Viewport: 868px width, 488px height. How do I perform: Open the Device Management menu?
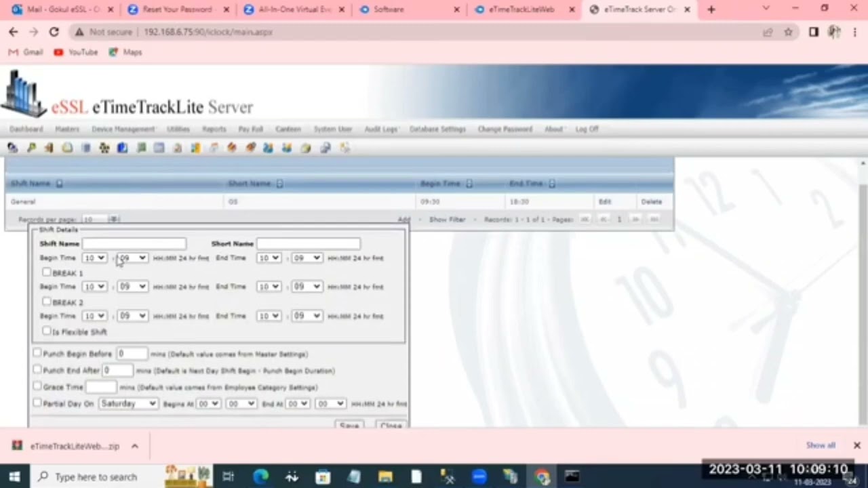(123, 129)
